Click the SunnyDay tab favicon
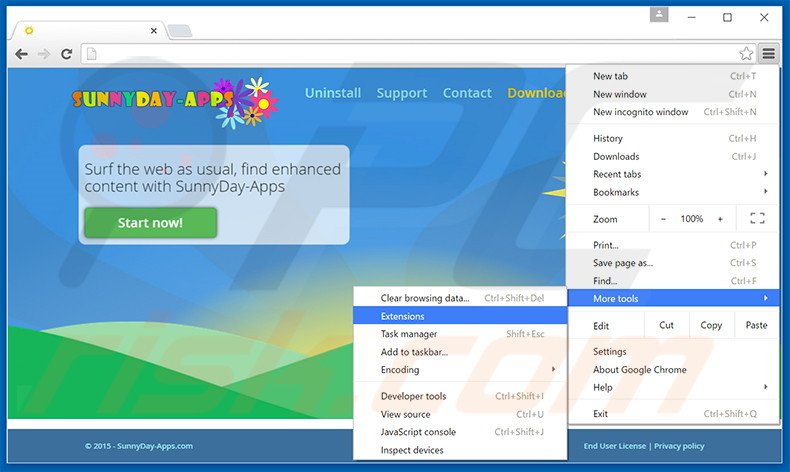Image resolution: width=790 pixels, height=472 pixels. pos(29,31)
